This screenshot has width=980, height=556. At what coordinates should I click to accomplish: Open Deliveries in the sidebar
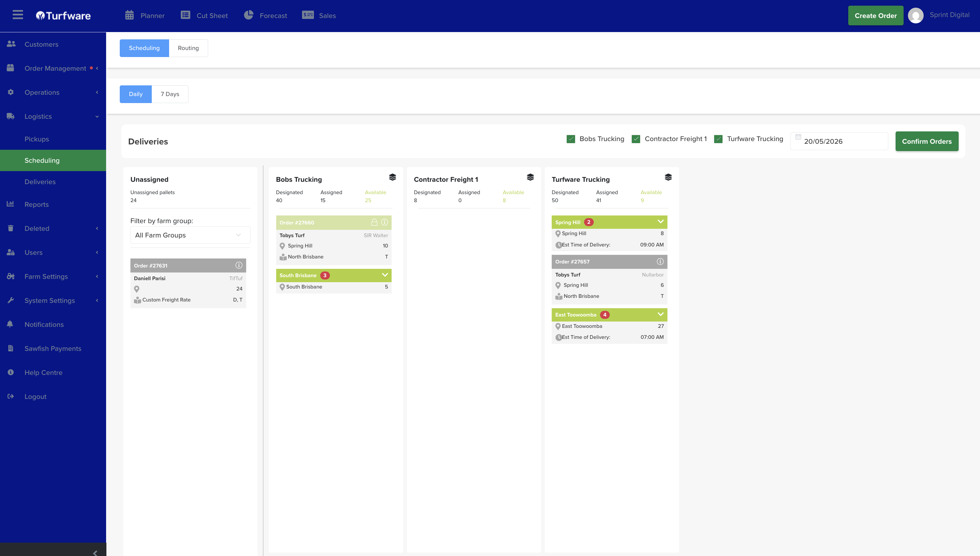click(40, 182)
